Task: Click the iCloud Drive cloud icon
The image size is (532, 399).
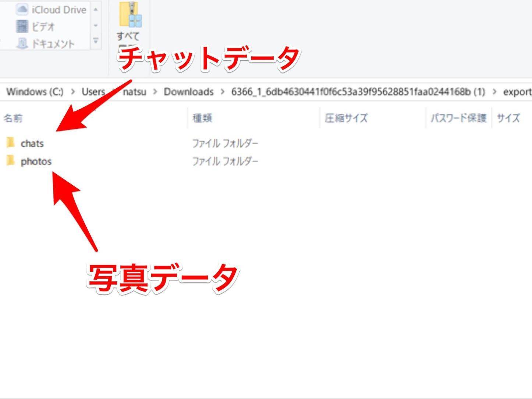Action: tap(22, 10)
